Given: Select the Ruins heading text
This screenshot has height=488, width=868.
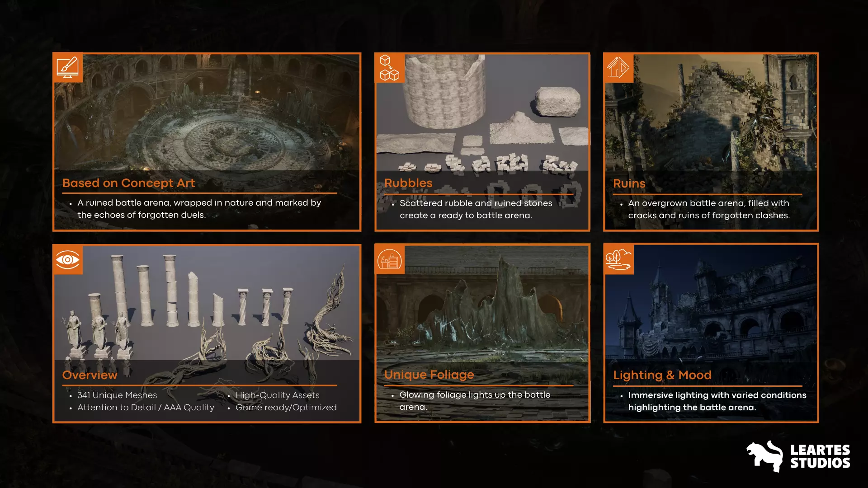Looking at the screenshot, I should [629, 183].
